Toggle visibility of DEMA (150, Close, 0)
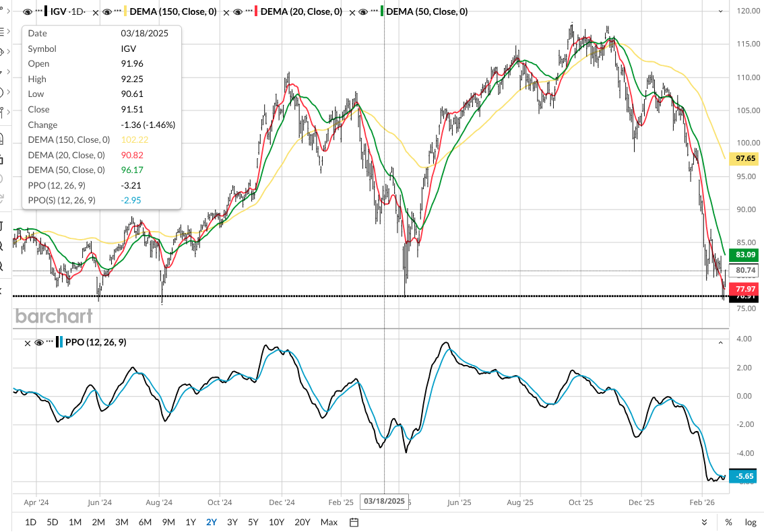The width and height of the screenshot is (764, 532). tap(107, 11)
